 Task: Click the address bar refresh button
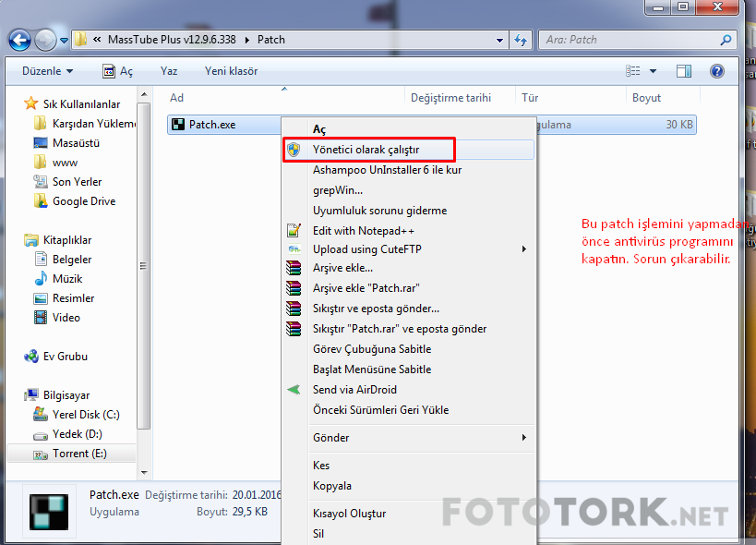tap(521, 40)
